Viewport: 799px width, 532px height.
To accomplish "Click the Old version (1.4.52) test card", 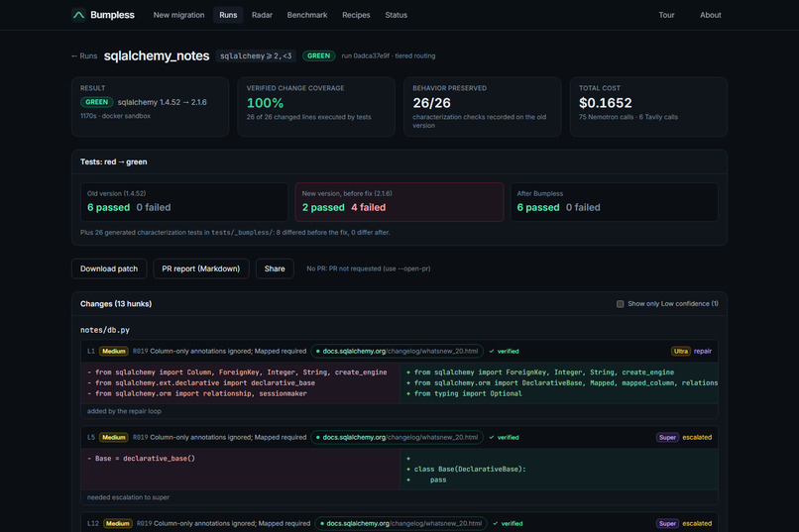I will tap(184, 202).
